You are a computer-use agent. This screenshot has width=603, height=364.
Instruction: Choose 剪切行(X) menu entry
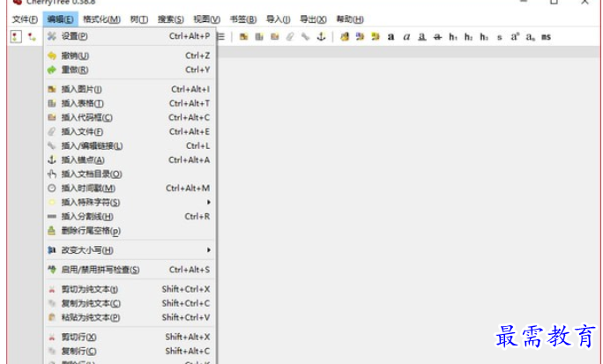tap(130, 337)
